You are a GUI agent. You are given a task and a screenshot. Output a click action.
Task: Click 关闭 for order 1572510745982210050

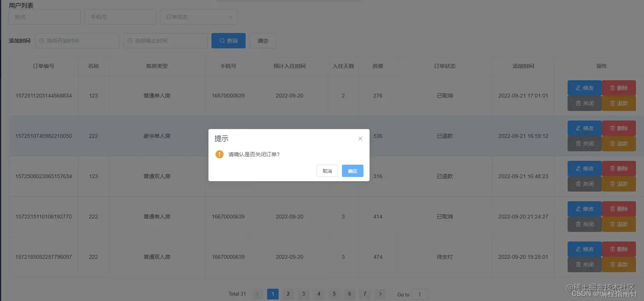point(584,144)
